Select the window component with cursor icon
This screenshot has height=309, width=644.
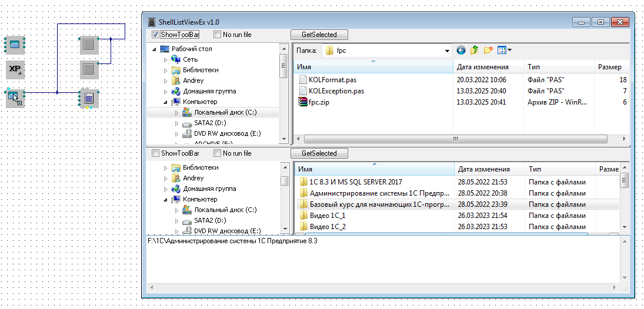[x=15, y=98]
